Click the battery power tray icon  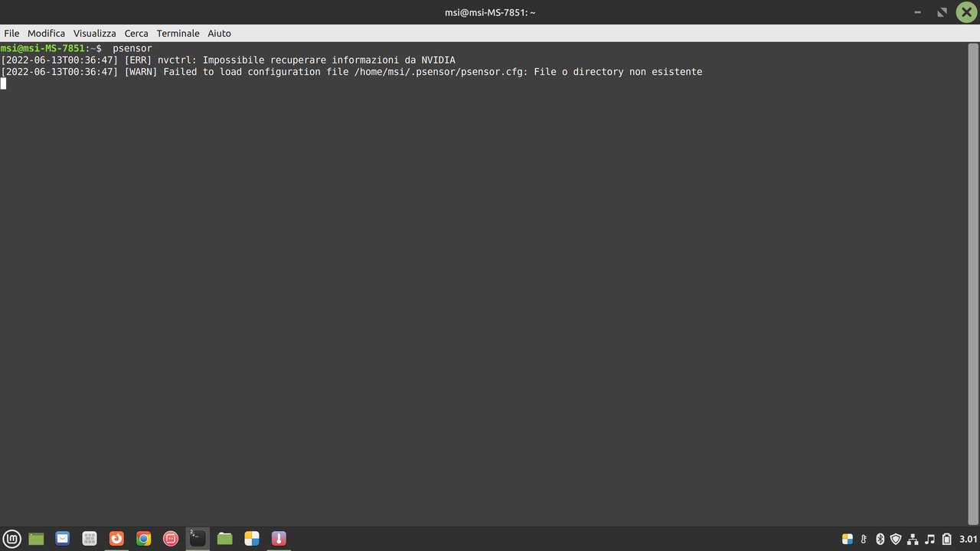(x=946, y=539)
